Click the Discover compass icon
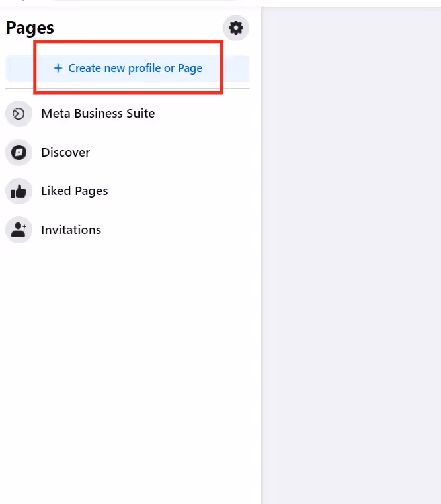Viewport: 441px width, 504px height. pos(19,152)
